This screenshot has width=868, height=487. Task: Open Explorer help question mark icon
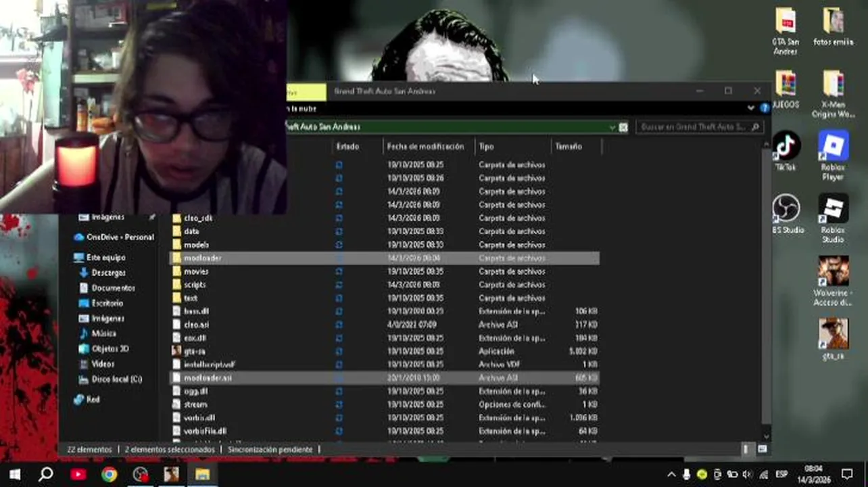point(765,108)
